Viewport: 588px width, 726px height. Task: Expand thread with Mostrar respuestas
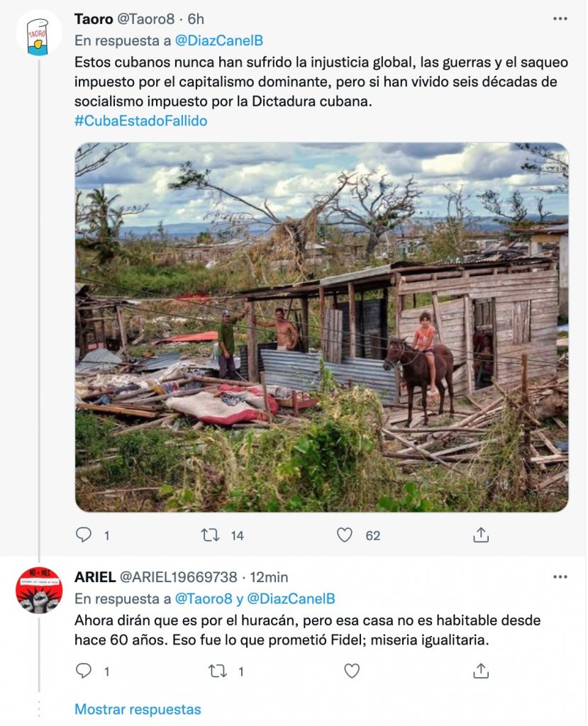138,709
